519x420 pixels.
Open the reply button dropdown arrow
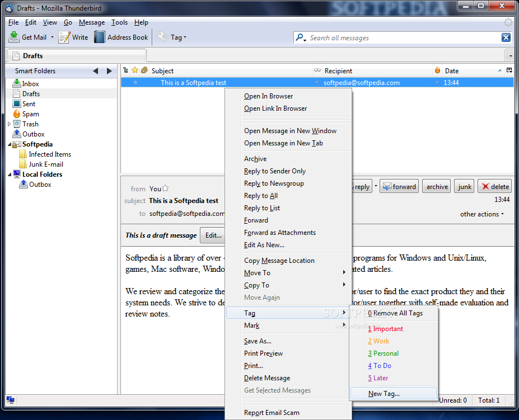tap(376, 186)
